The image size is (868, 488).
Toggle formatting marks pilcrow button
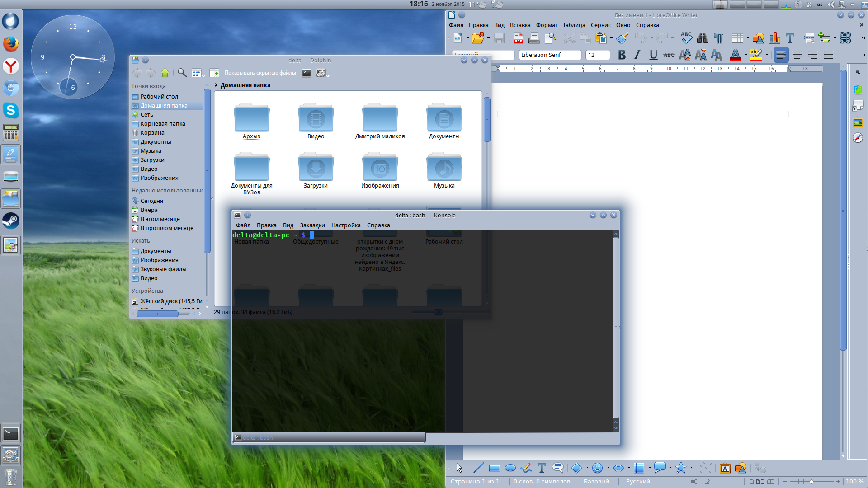click(718, 38)
